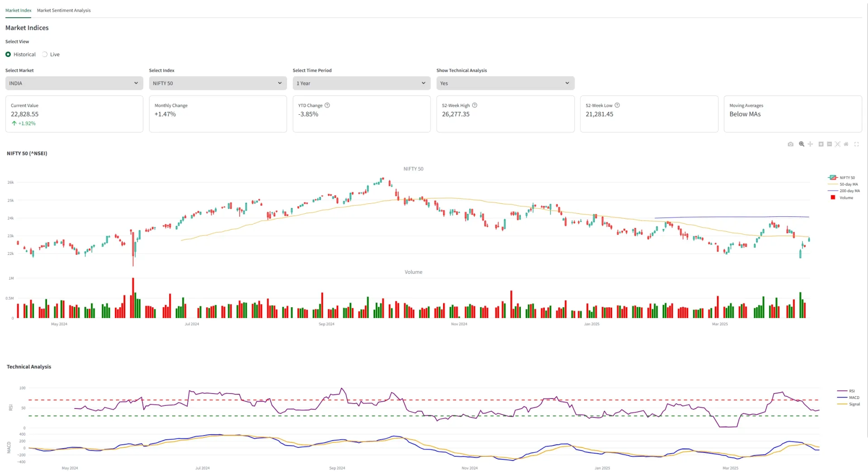This screenshot has height=474, width=868.
Task: Switch to the Market Index tab
Action: point(19,10)
